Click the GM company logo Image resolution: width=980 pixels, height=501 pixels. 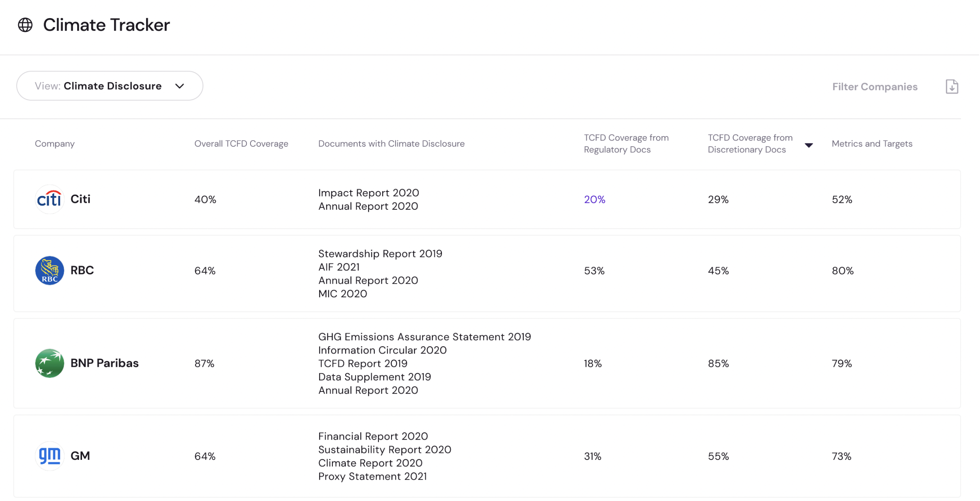(49, 456)
